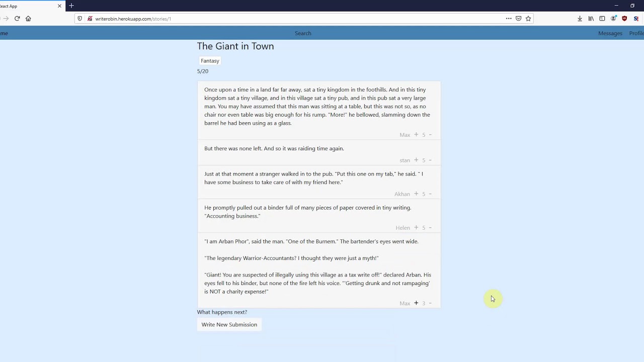Downvote Max's opening paragraph with minus icon
Viewport: 644px width, 362px height.
click(430, 135)
